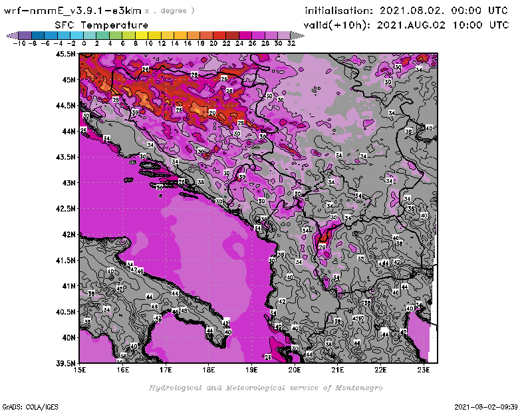The width and height of the screenshot is (532, 411).
Task: Click 'Hydrological and Meteorological service of Montenegro' caption
Action: click(265, 388)
